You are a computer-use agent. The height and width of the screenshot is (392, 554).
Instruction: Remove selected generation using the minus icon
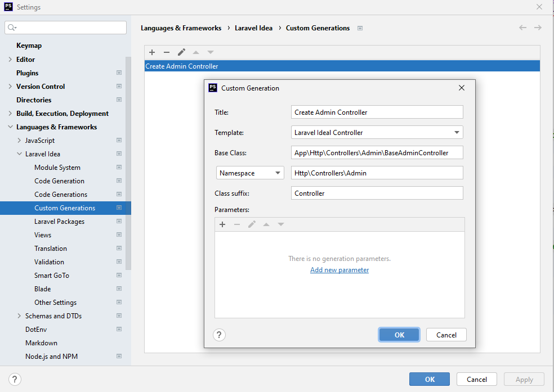pos(166,52)
